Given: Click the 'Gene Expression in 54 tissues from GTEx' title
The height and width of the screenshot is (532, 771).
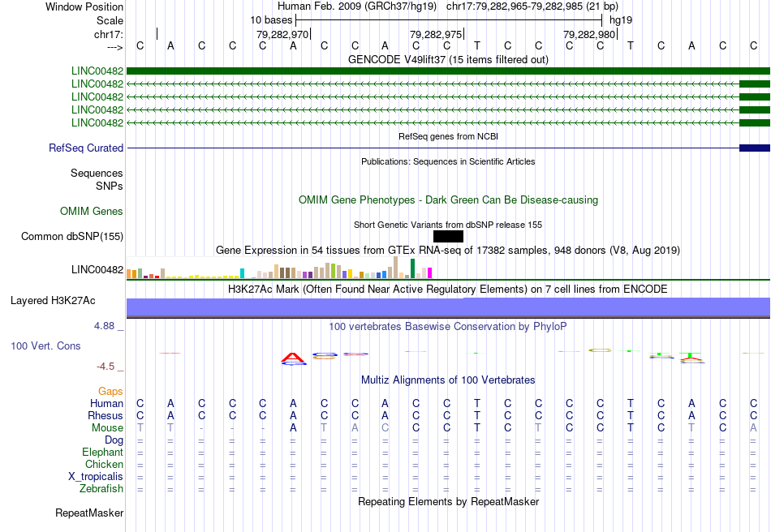Looking at the screenshot, I should tap(448, 250).
